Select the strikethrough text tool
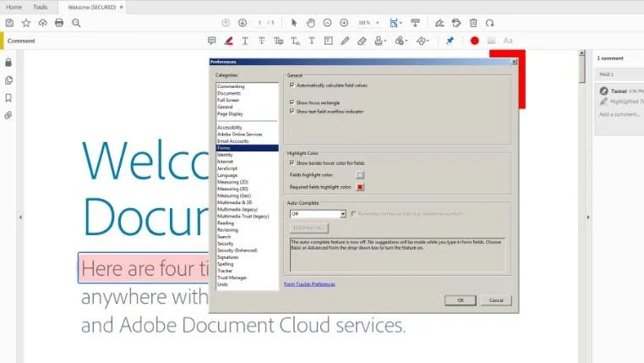The image size is (644, 363). point(262,41)
